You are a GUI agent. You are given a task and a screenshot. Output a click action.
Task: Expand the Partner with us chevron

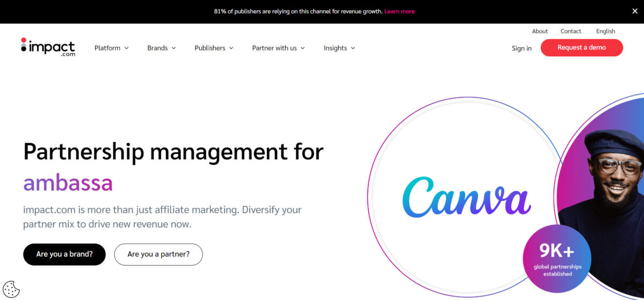[x=303, y=48]
